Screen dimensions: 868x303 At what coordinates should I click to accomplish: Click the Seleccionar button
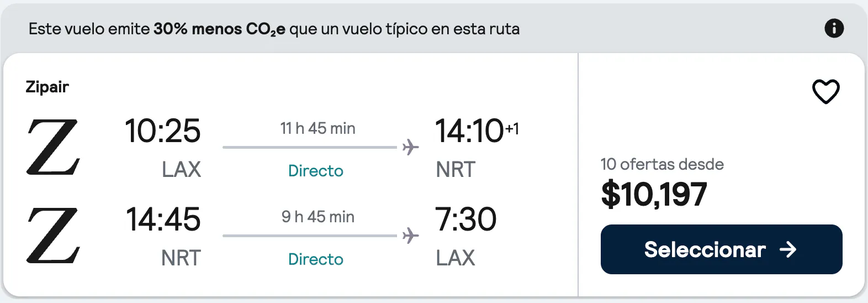pos(721,249)
